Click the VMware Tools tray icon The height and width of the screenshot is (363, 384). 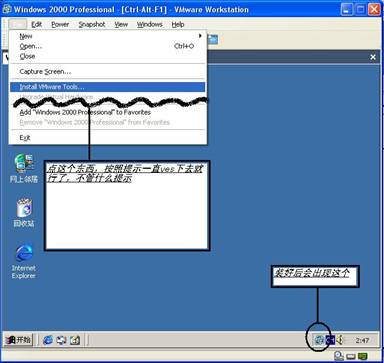click(319, 340)
